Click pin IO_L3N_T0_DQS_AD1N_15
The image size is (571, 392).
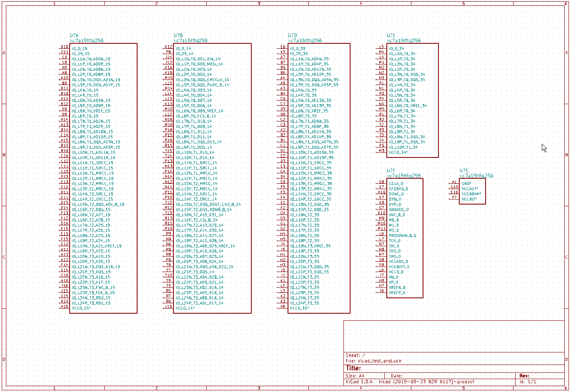(96, 80)
